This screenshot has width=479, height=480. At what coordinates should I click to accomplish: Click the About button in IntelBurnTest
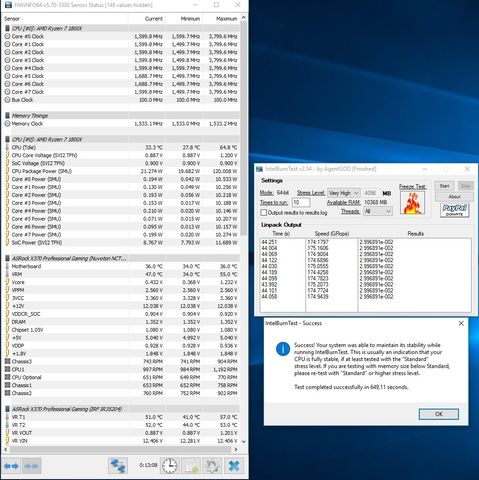(x=454, y=197)
